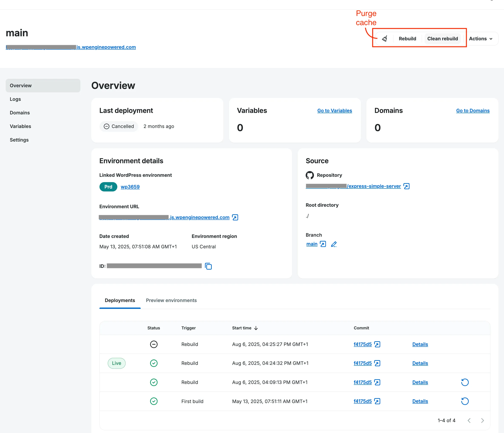Open commit f4175d5 of 04:24:32 PM deployment
Viewport: 504px width, 433px height.
pos(363,363)
